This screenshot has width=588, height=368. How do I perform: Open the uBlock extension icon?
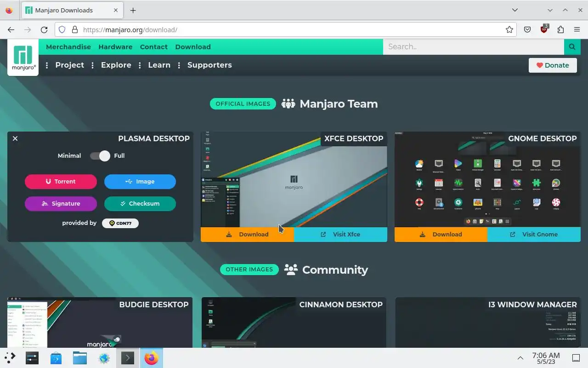coord(544,29)
